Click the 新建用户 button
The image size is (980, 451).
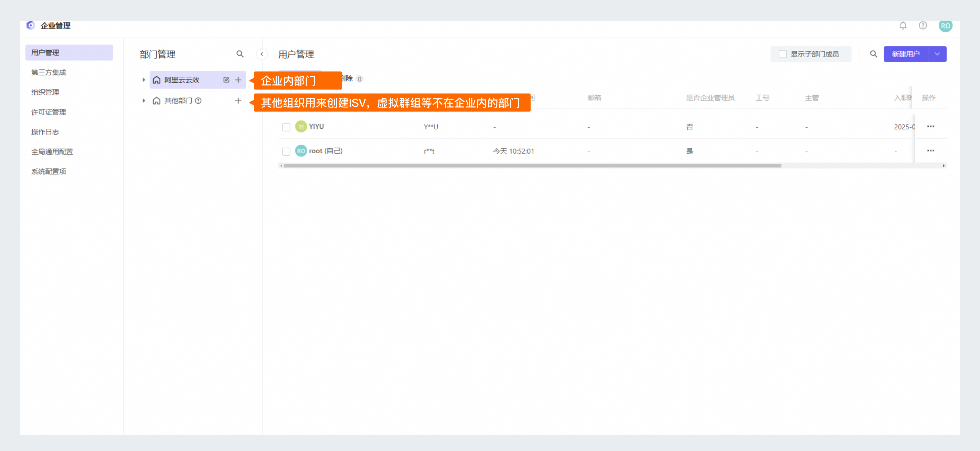[x=905, y=54]
